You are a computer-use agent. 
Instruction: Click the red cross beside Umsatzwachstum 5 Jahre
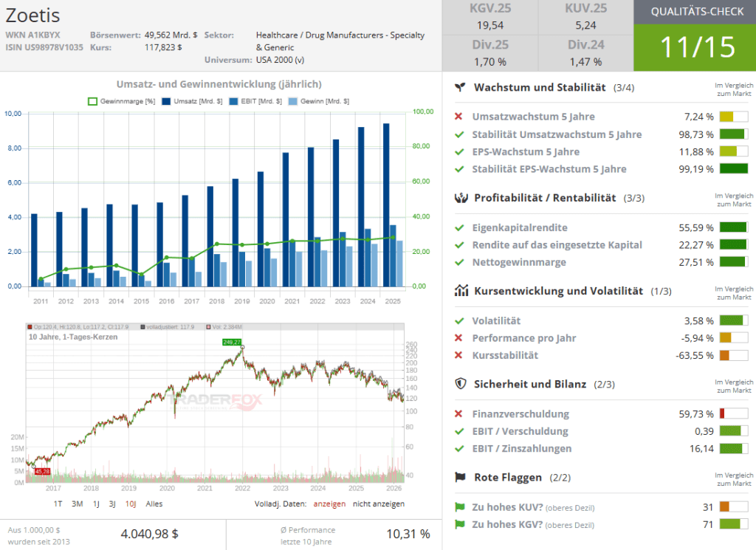point(458,117)
